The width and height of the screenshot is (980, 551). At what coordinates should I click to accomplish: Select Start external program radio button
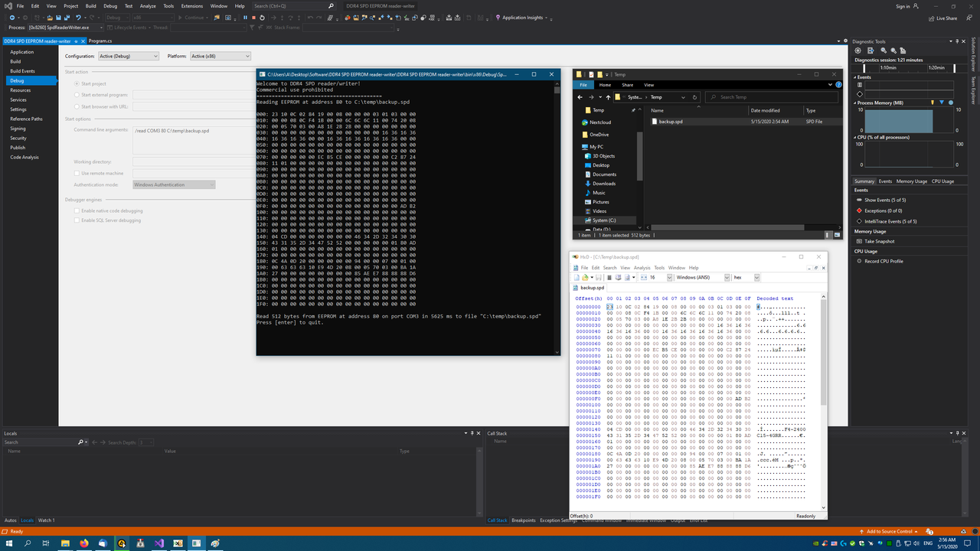tap(77, 95)
